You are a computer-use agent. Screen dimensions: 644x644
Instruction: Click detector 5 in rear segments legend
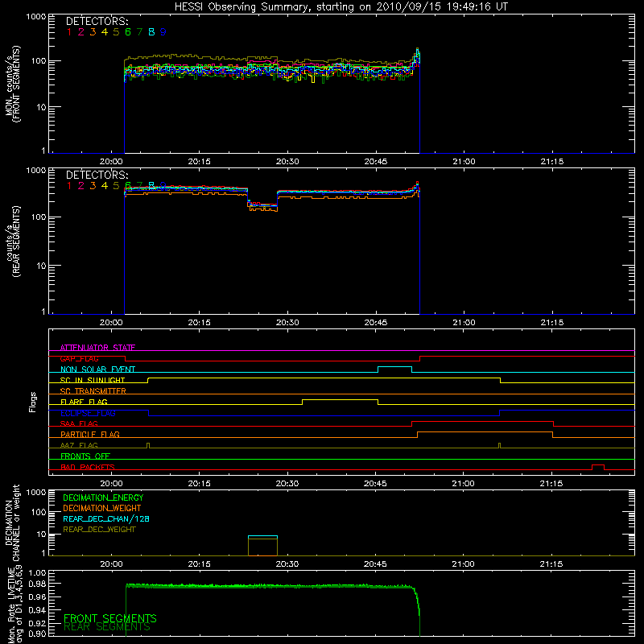tap(116, 186)
